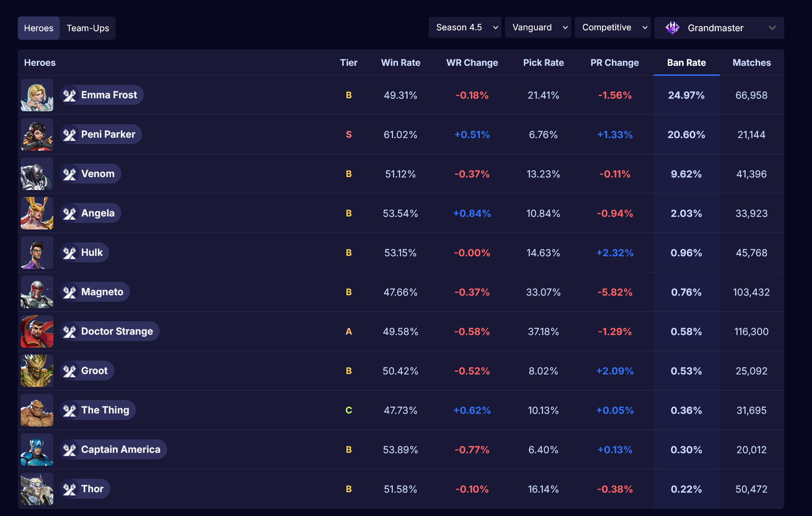The image size is (812, 516).
Task: Go to Angela's hero page
Action: pos(91,213)
